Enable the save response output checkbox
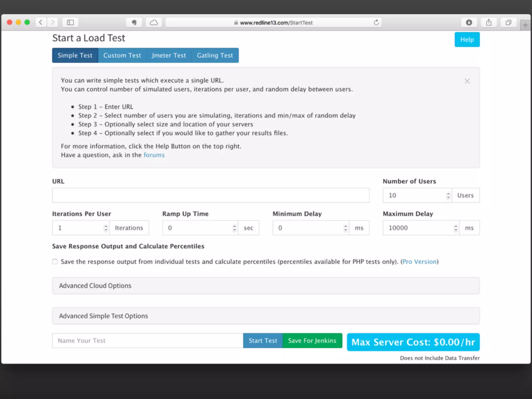Viewport: 532px width, 399px height. [55, 262]
